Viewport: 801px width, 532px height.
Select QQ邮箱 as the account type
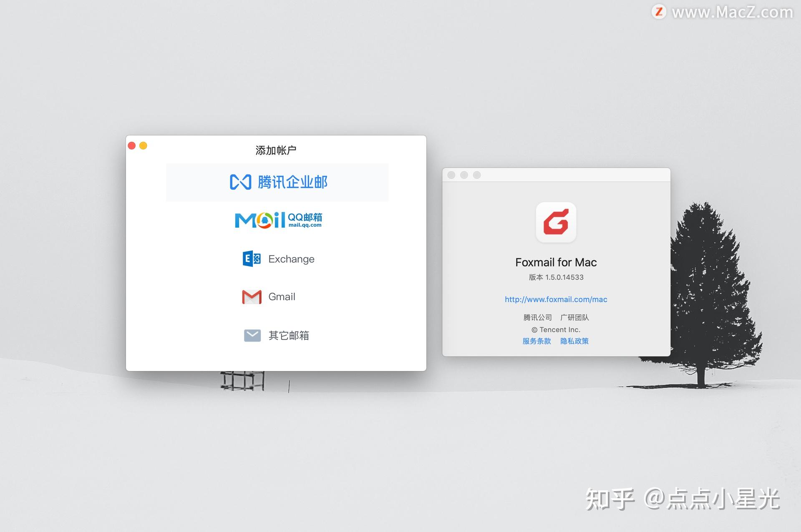[277, 220]
